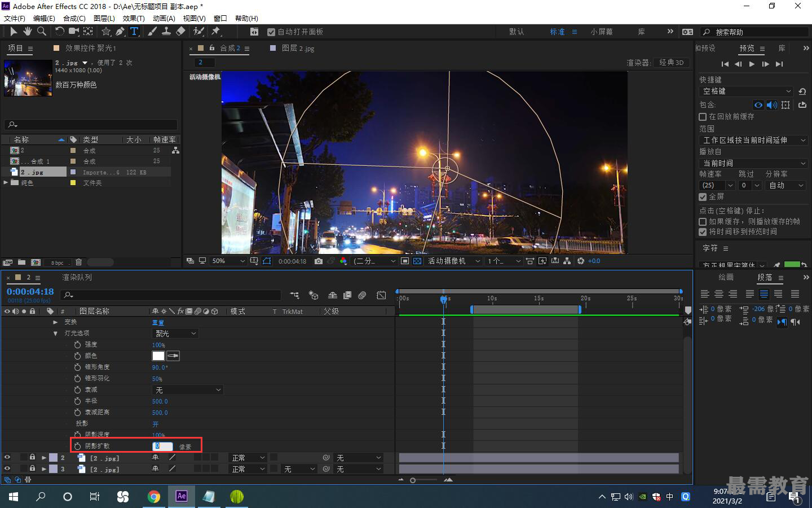
Task: Play the preview with play button
Action: click(x=752, y=64)
